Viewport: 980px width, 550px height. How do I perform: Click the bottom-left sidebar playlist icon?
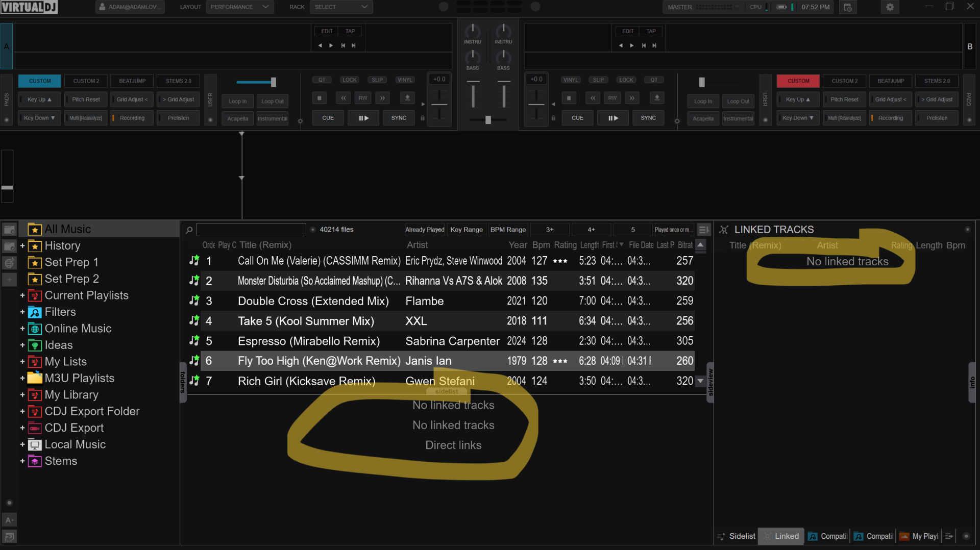(9, 537)
